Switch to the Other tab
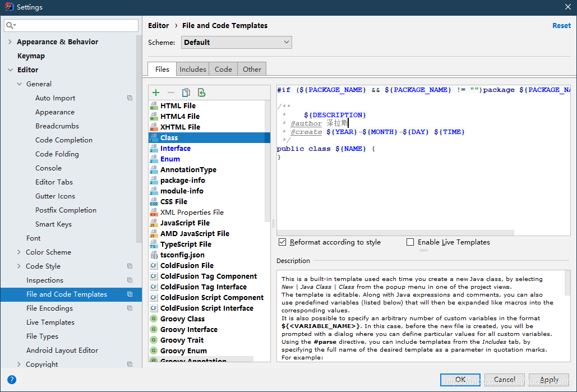 [252, 69]
